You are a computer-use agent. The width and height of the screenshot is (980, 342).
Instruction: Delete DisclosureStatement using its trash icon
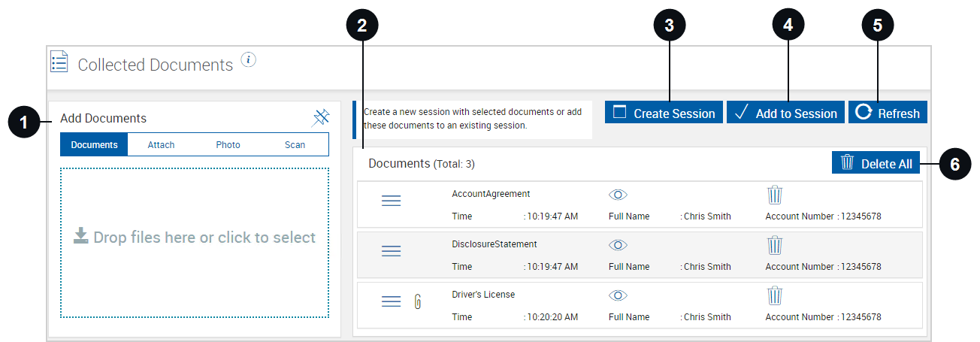click(775, 246)
